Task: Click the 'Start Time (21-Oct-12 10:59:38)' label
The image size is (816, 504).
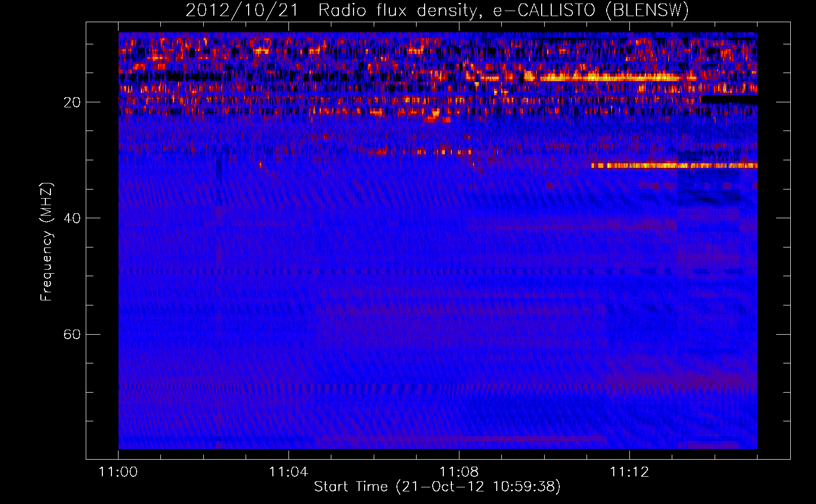Action: point(437,487)
